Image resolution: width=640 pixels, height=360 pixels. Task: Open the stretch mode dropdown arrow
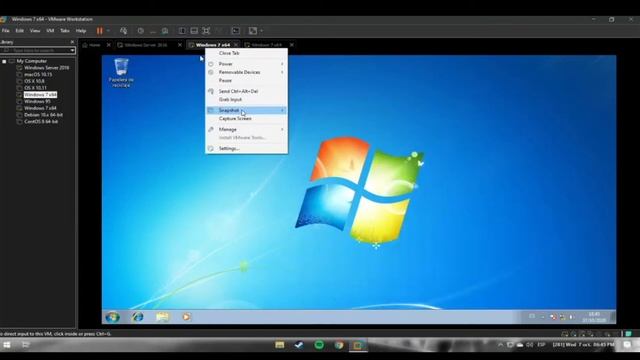(261, 31)
